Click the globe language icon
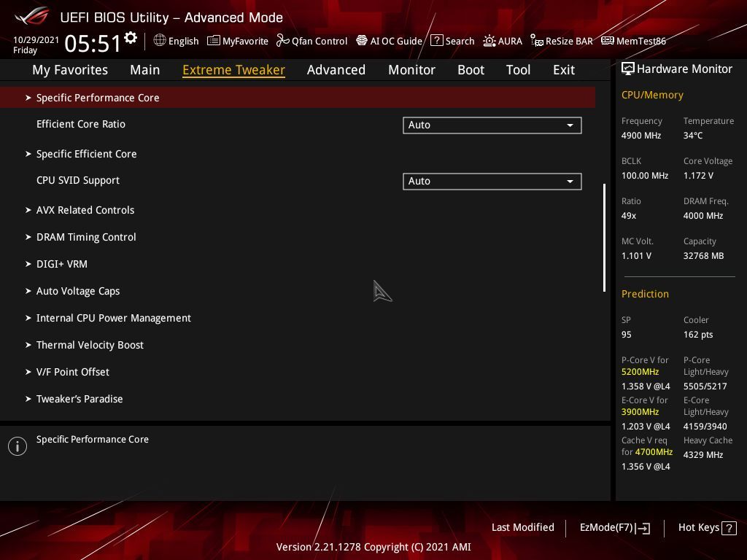The width and height of the screenshot is (747, 560). [x=160, y=41]
